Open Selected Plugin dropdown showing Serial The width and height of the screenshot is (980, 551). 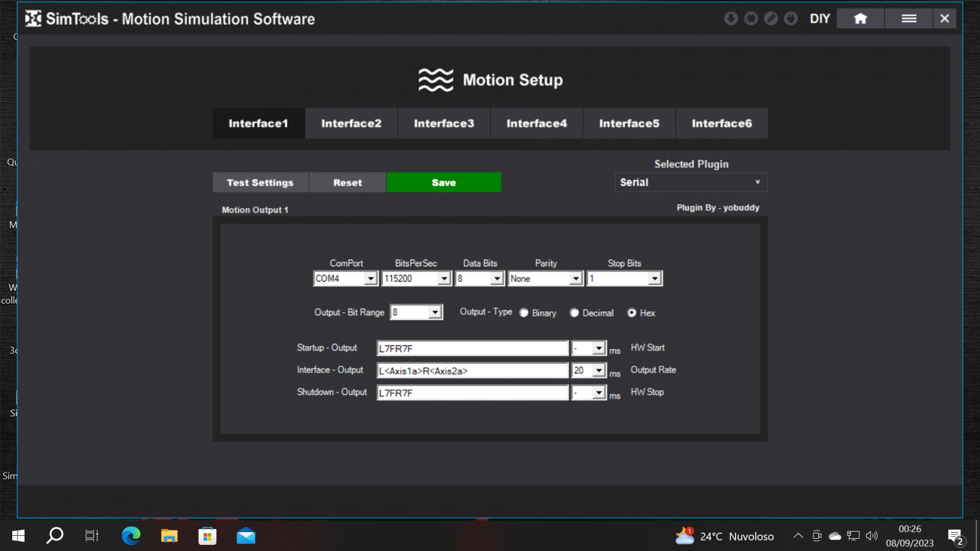tap(690, 182)
